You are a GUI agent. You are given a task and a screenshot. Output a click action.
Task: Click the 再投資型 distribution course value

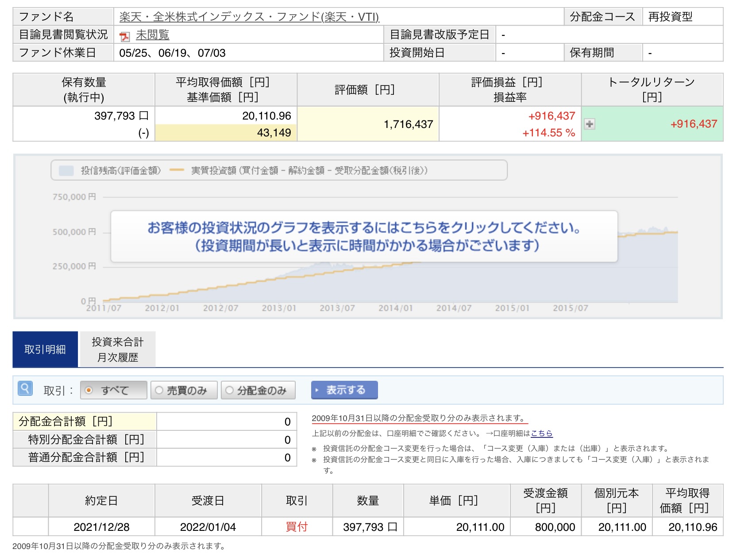(670, 17)
